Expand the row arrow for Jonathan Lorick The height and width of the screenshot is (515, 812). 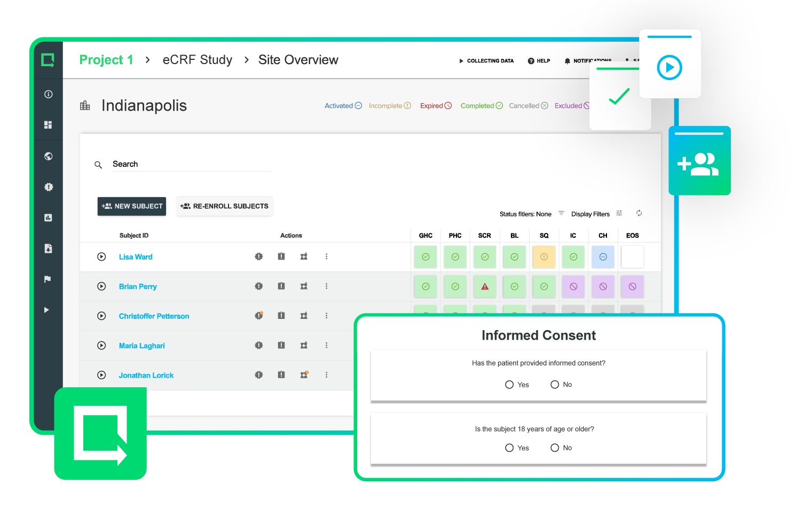101,375
